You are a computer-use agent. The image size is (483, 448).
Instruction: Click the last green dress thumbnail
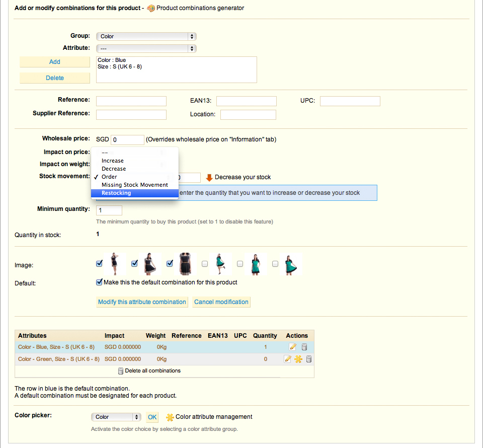coord(291,264)
